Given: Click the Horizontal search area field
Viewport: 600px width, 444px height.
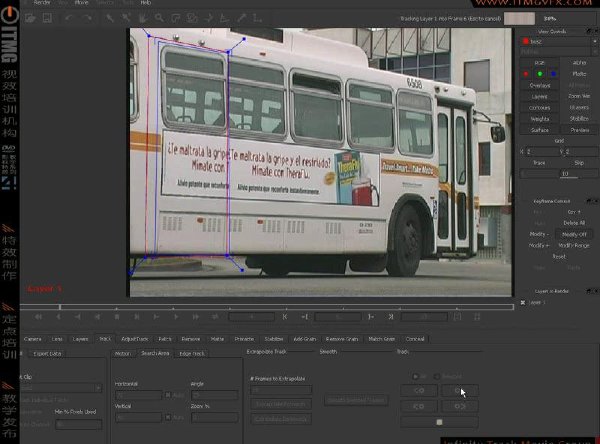Looking at the screenshot, I should (139, 395).
